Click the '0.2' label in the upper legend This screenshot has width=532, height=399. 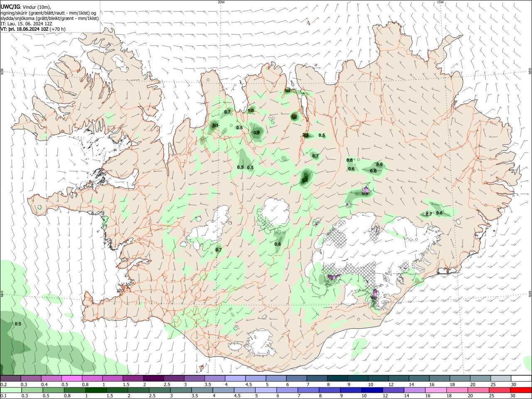coord(3,384)
